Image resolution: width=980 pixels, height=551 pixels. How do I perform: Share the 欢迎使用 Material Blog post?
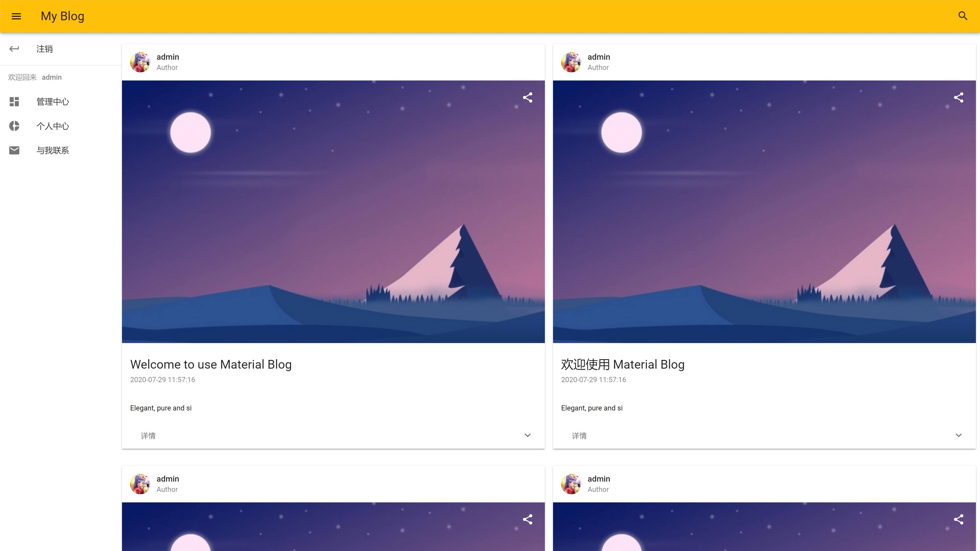958,98
